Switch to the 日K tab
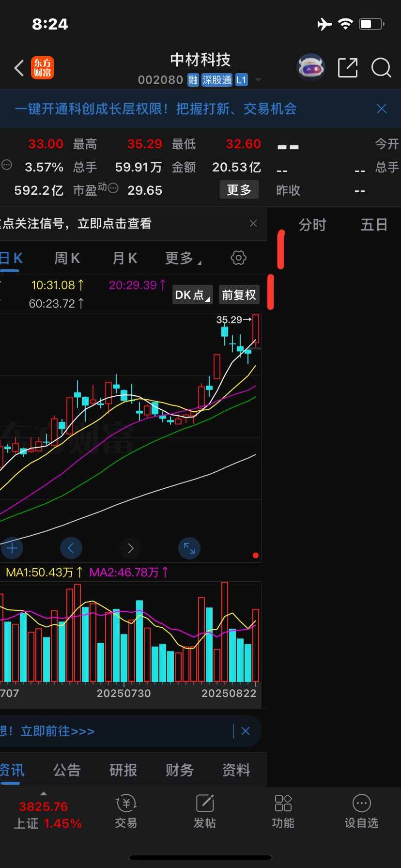Image resolution: width=401 pixels, height=868 pixels. coord(11,258)
